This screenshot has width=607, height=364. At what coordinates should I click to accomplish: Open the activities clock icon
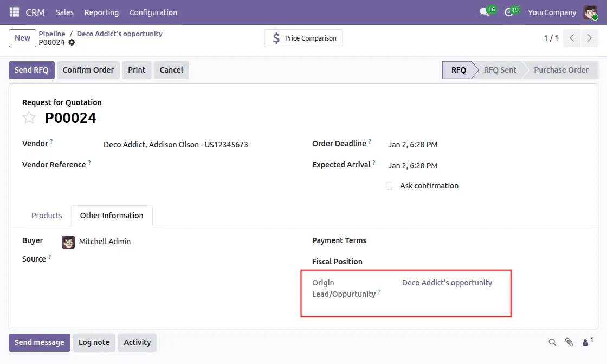(508, 12)
